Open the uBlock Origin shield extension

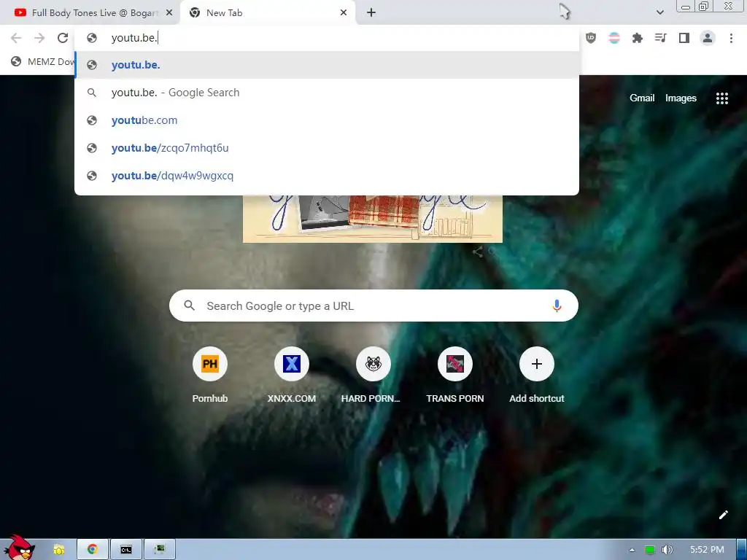(591, 38)
